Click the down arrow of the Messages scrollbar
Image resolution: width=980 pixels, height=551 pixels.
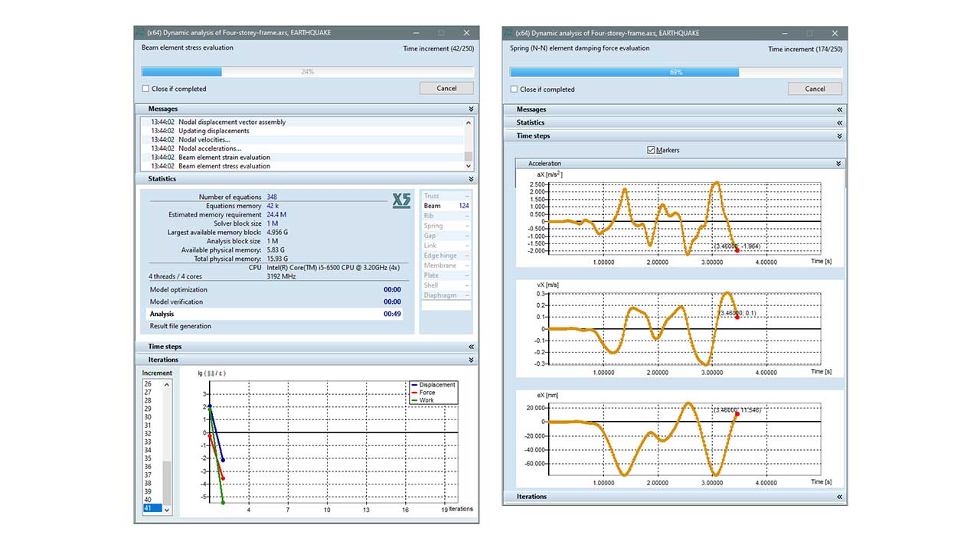[x=468, y=165]
